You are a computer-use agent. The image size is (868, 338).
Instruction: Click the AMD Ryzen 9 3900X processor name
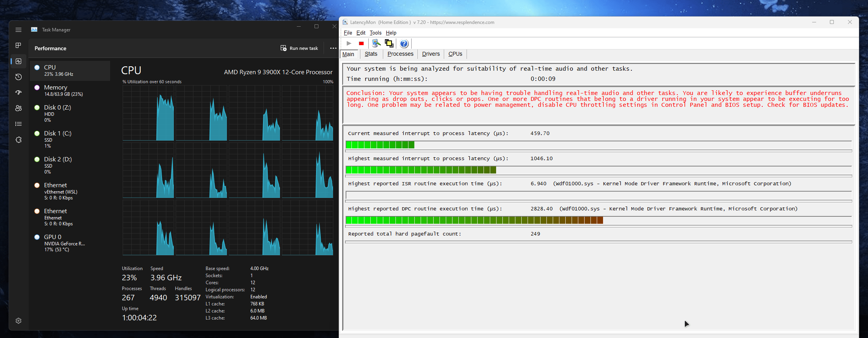coord(278,72)
